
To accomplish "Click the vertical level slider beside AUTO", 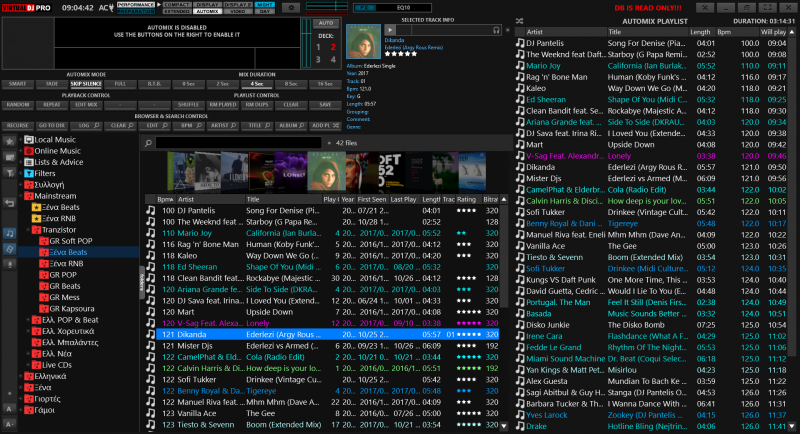I will 306,43.
